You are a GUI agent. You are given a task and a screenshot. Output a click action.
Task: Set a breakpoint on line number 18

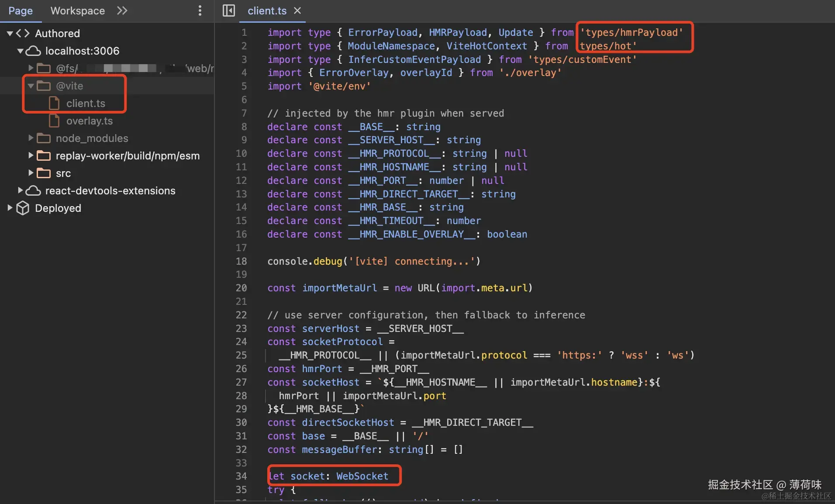tap(242, 261)
